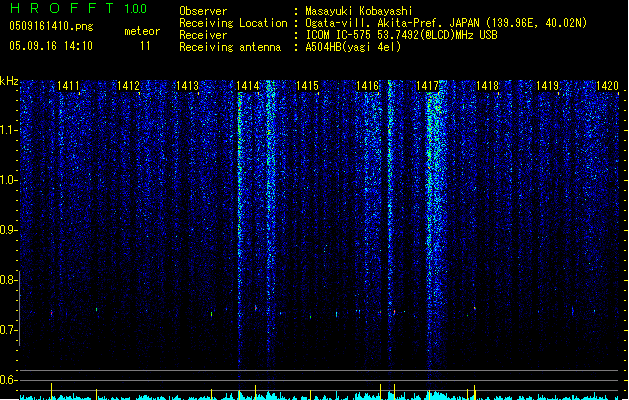Select the filename 0509161410.png
This screenshot has height=400, width=629.
point(51,26)
